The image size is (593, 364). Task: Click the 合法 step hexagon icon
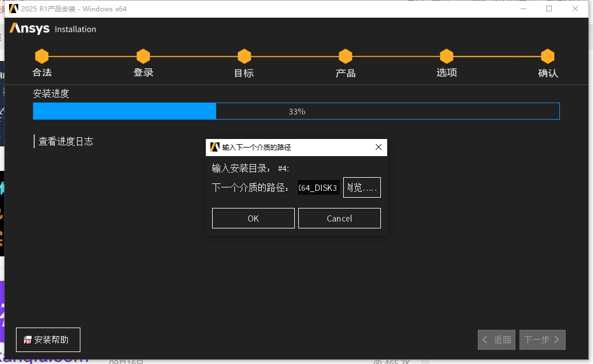pyautogui.click(x=42, y=56)
